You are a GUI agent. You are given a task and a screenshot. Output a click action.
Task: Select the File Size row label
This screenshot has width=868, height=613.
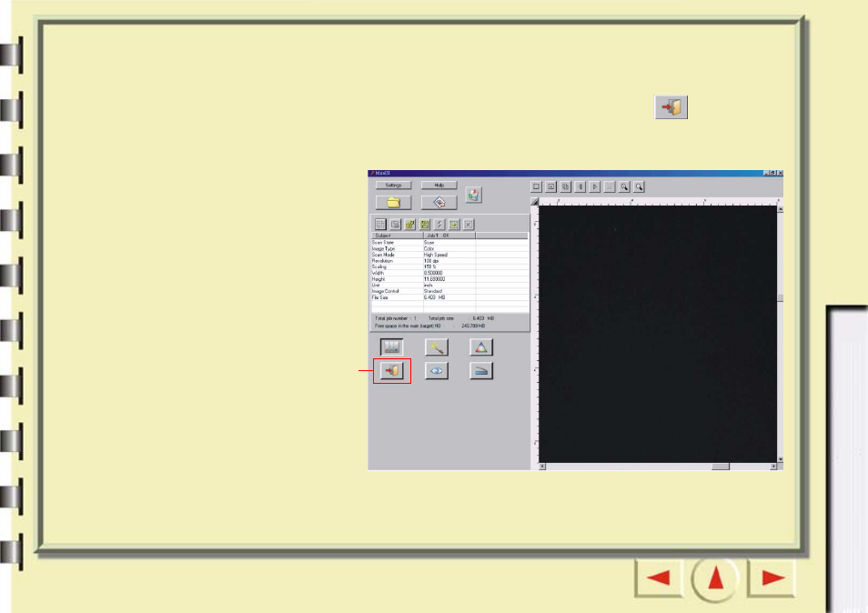[x=380, y=297]
